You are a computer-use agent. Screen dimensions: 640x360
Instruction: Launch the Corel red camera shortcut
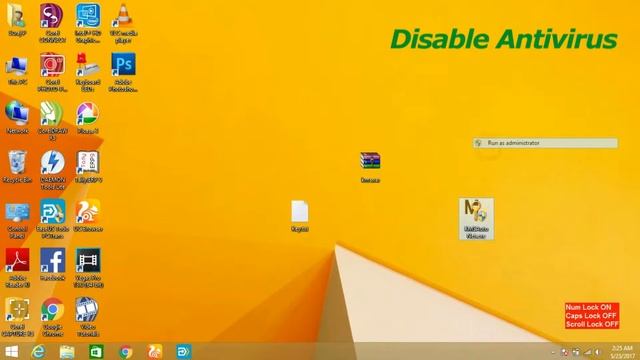tap(52, 72)
